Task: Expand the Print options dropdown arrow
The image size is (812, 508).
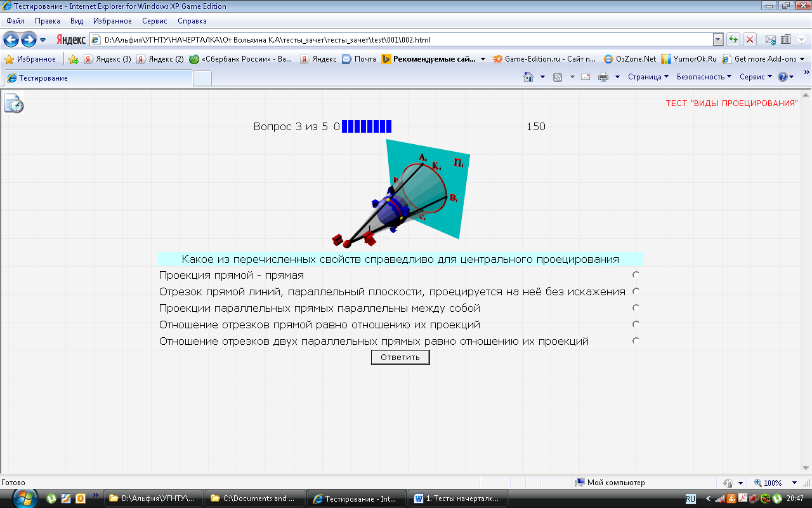Action: click(x=617, y=77)
